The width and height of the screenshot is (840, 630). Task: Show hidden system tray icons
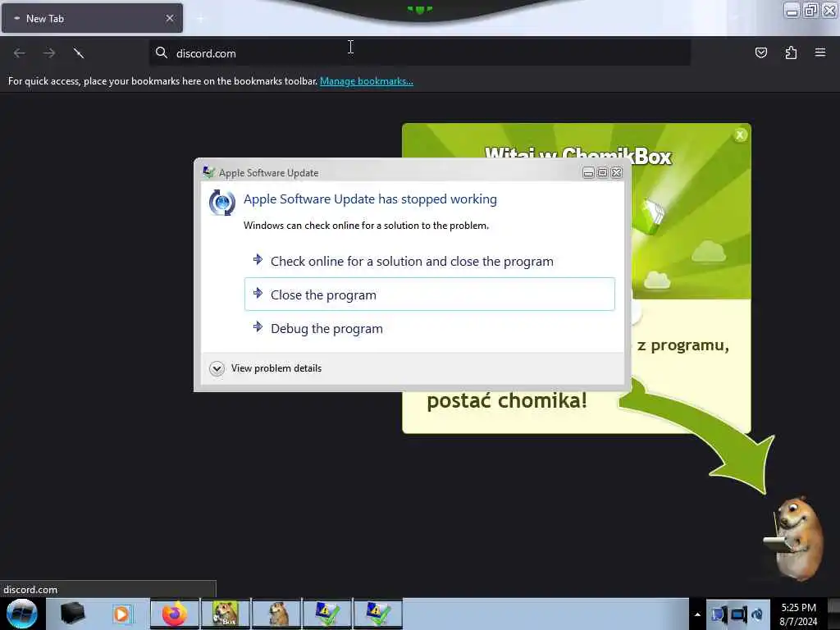tap(697, 614)
